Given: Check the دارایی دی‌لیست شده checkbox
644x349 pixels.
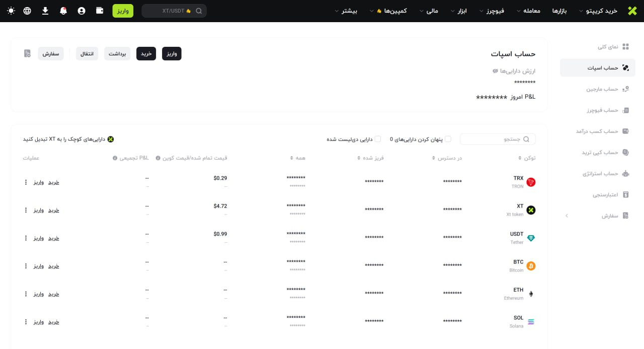Looking at the screenshot, I should (x=378, y=139).
